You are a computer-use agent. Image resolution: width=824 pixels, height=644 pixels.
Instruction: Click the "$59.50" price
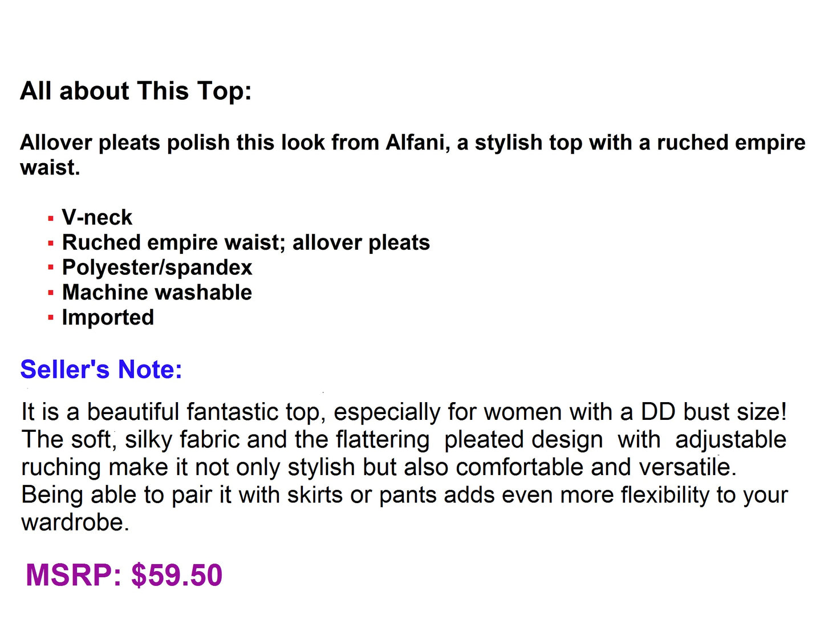[177, 575]
